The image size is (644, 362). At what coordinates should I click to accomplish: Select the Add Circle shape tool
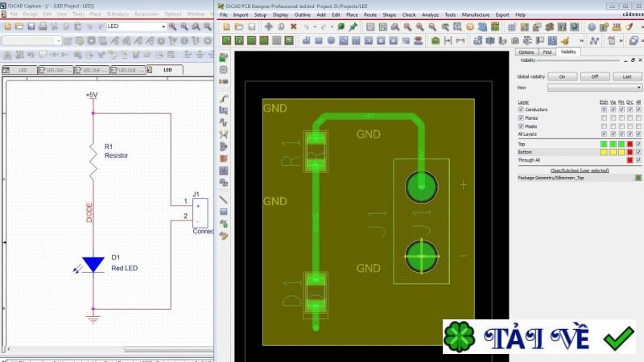331,41
